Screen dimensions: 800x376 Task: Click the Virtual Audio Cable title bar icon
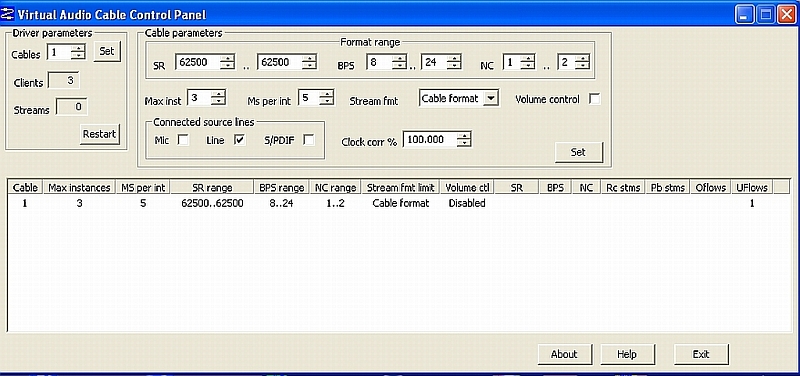click(x=8, y=14)
